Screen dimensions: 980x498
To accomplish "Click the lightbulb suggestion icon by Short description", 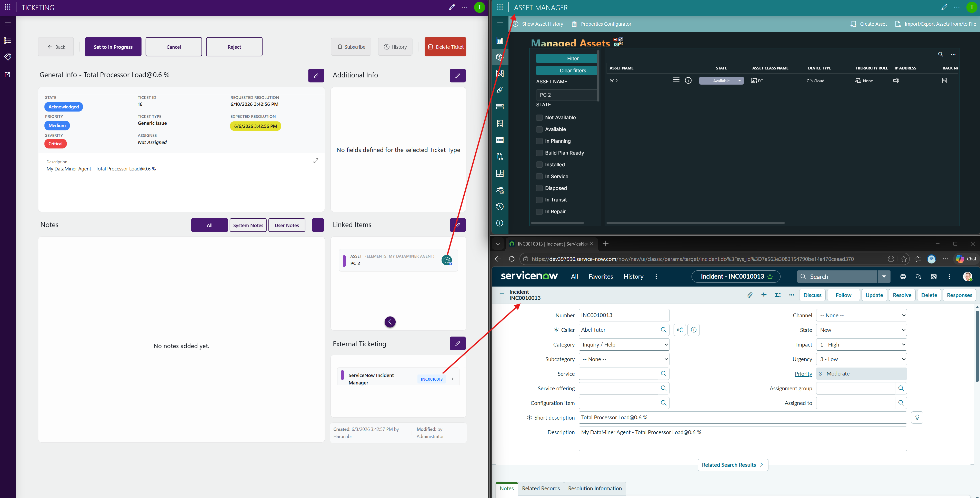I will tap(917, 418).
